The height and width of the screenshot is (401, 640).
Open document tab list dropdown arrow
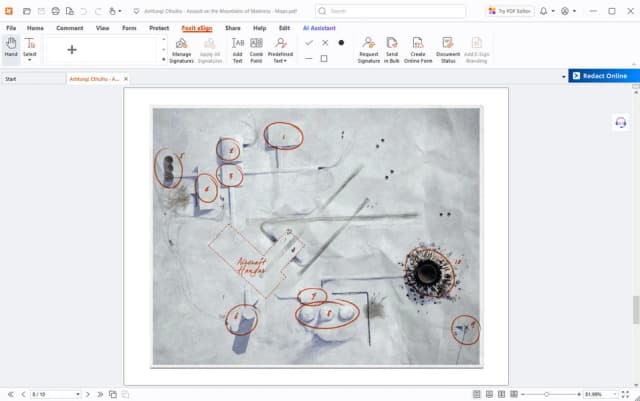click(563, 77)
